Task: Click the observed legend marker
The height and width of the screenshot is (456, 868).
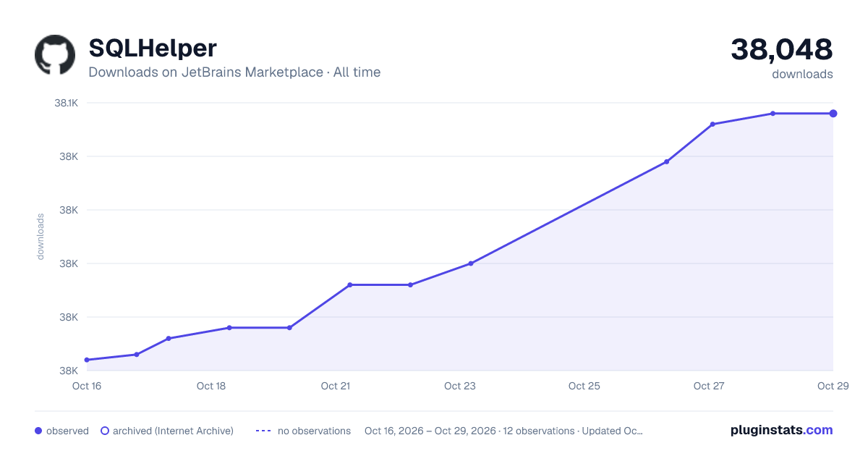Action: pyautogui.click(x=38, y=431)
